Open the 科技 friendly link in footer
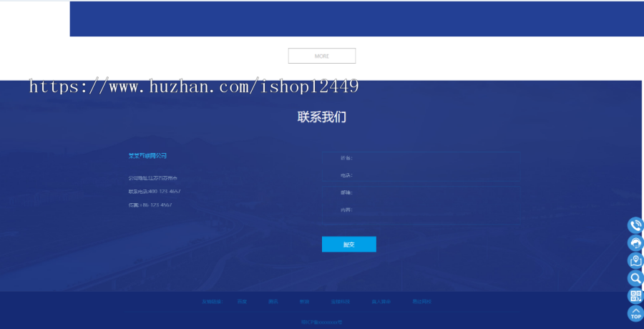The height and width of the screenshot is (329, 644). tap(341, 302)
